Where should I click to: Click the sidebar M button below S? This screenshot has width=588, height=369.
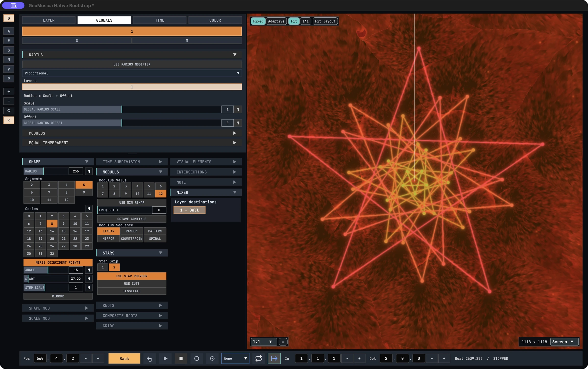pyautogui.click(x=9, y=60)
